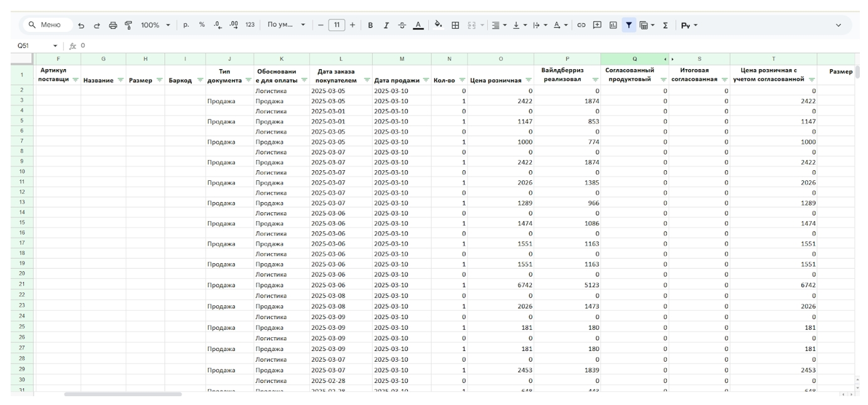Increase decimal places icon

pyautogui.click(x=234, y=25)
